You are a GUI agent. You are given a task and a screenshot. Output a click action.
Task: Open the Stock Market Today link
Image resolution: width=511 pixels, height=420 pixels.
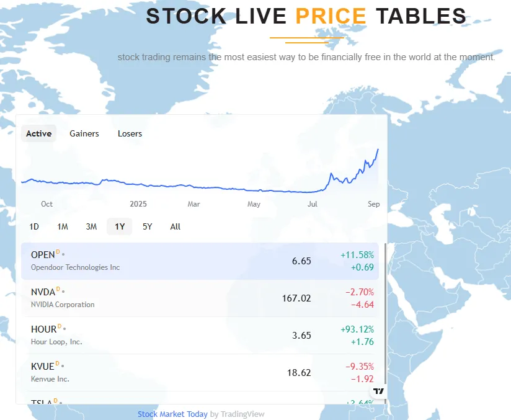click(172, 414)
